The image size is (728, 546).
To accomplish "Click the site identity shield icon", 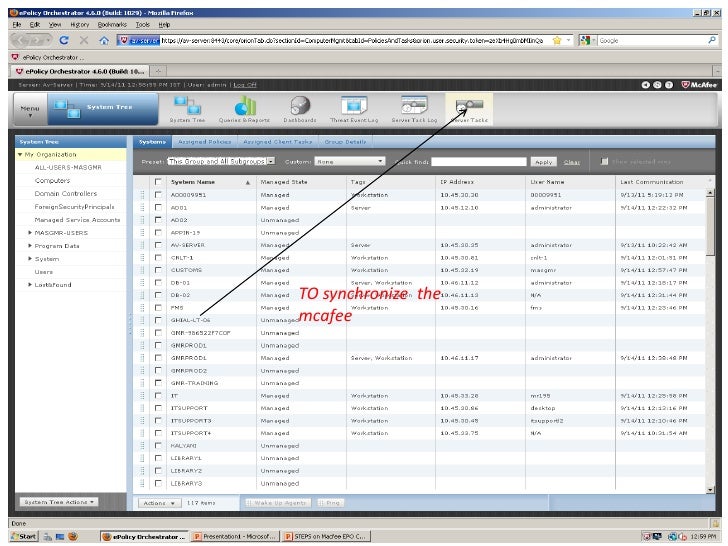I will [x=123, y=40].
